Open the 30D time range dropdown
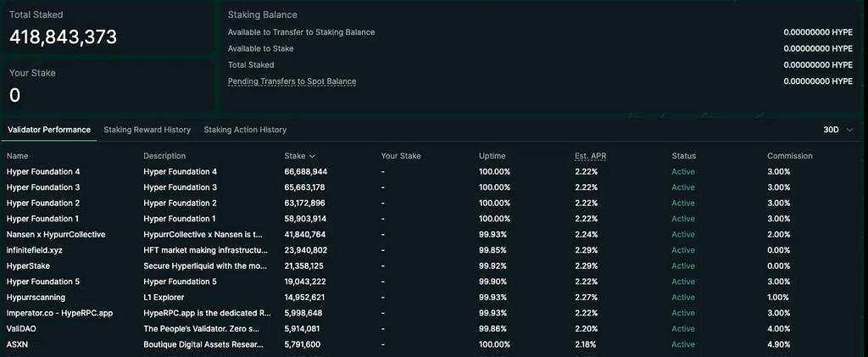 tap(838, 130)
